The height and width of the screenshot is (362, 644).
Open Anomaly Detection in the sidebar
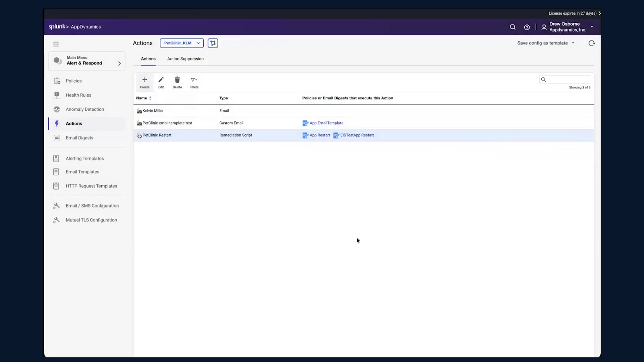click(85, 109)
